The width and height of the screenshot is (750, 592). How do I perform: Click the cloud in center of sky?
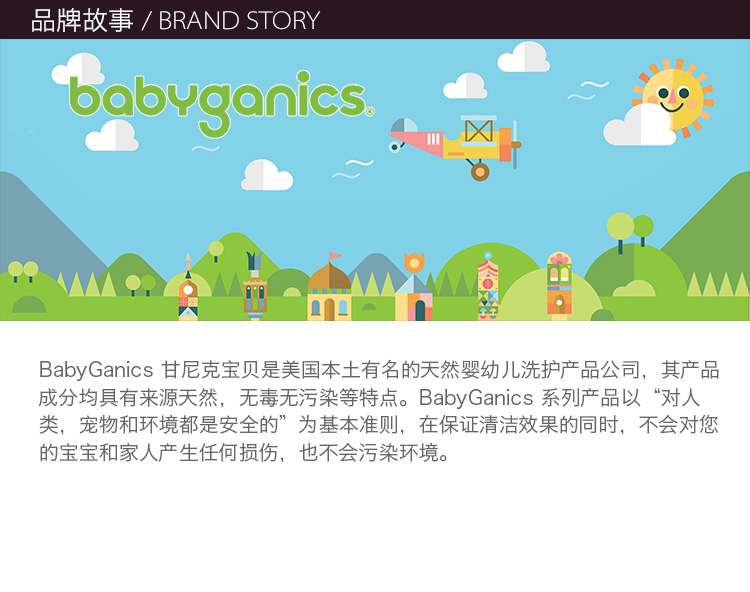tap(267, 175)
